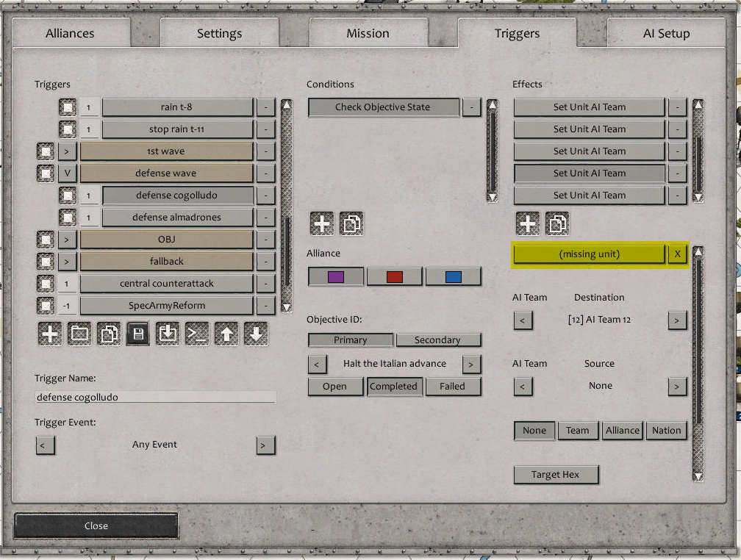Expand the 1st wave trigger group
The width and height of the screenshot is (741, 560).
67,151
